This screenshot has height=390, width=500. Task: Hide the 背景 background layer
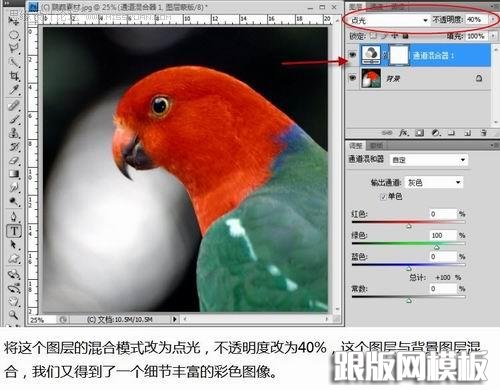[x=352, y=78]
